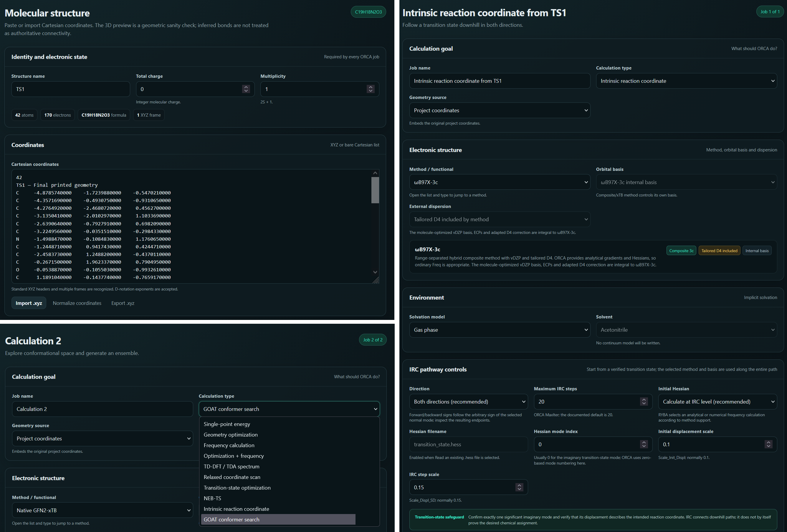Choose Frequency calculation option

coord(278,445)
